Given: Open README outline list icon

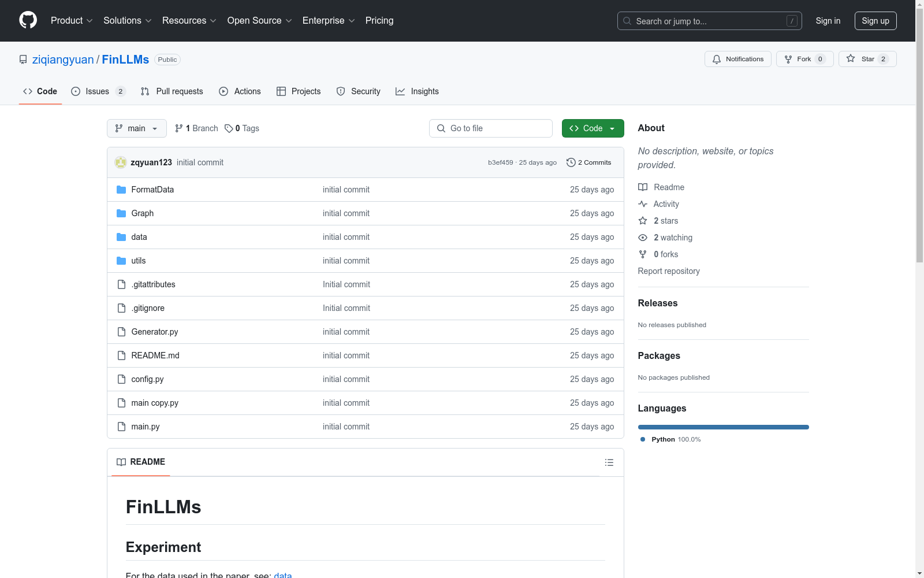Looking at the screenshot, I should 609,462.
